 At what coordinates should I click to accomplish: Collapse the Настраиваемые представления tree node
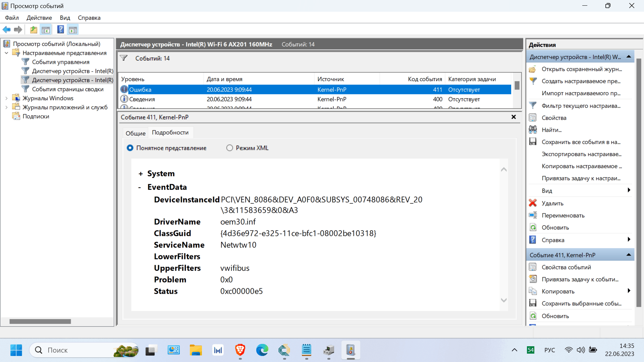[x=6, y=53]
